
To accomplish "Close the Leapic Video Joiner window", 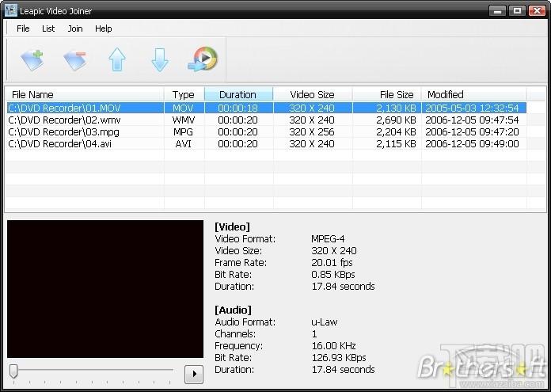I will pos(537,10).
